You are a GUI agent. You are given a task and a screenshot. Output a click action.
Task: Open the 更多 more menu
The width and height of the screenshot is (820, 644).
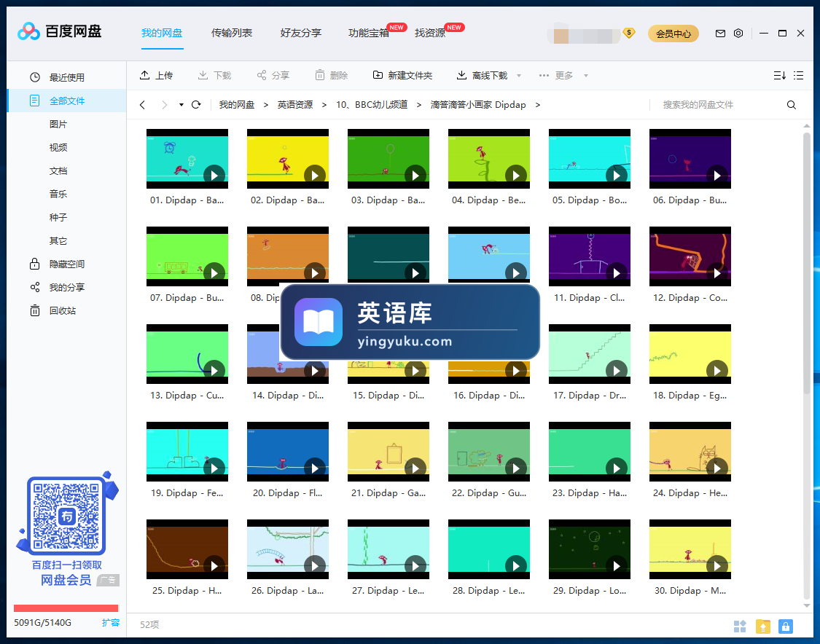pyautogui.click(x=556, y=75)
